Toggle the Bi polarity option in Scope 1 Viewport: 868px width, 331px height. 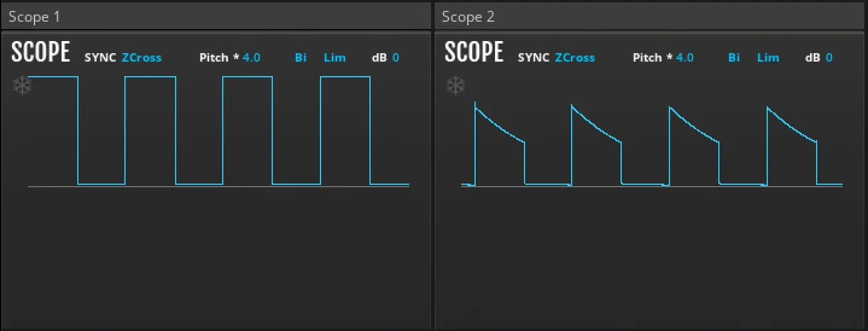click(301, 58)
